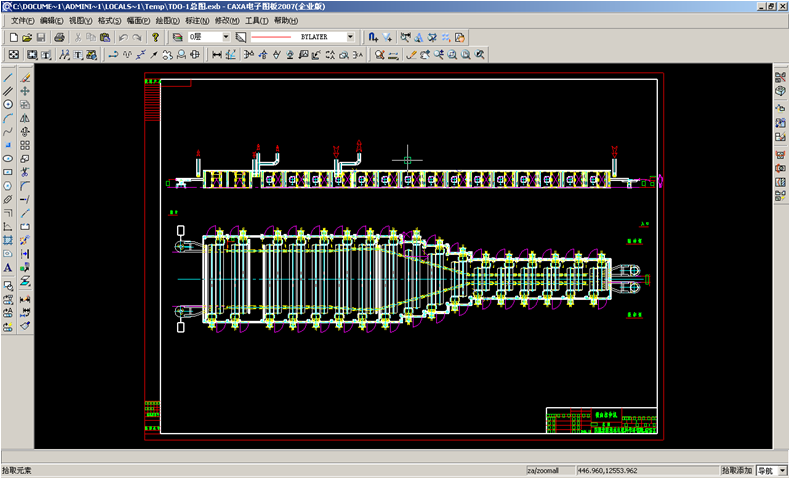This screenshot has height=479, width=790.
Task: Open the layer control icon button
Action: (177, 37)
